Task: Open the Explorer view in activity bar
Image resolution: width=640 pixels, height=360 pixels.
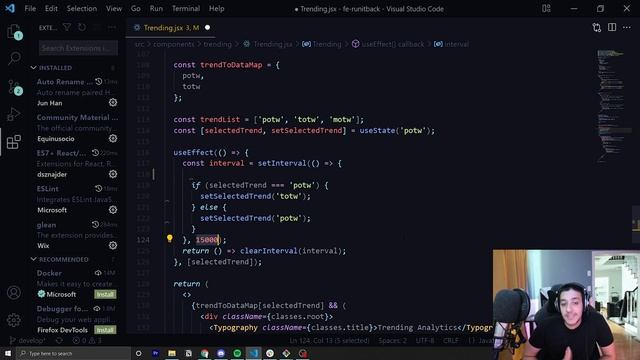Action: [14, 32]
